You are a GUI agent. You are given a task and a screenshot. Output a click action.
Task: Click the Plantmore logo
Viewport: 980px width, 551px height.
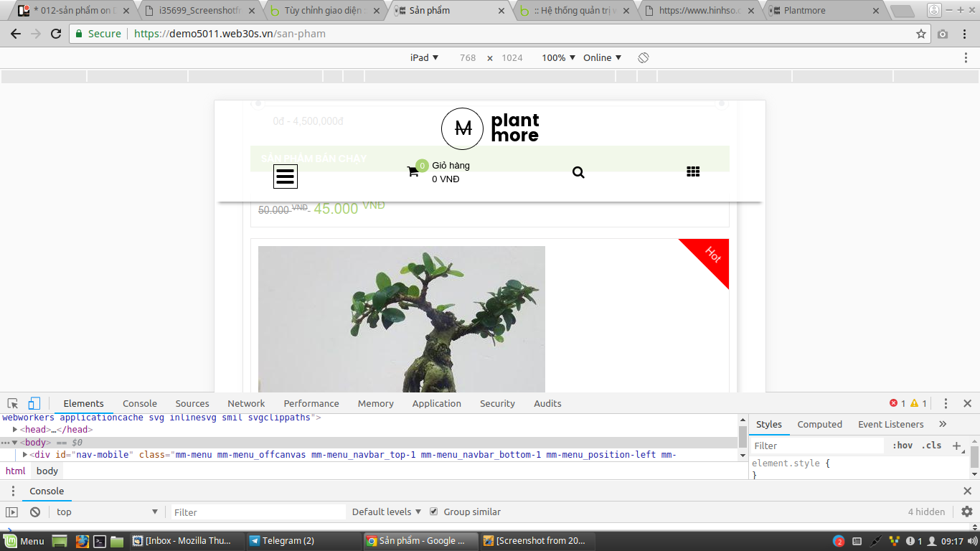[x=490, y=128]
